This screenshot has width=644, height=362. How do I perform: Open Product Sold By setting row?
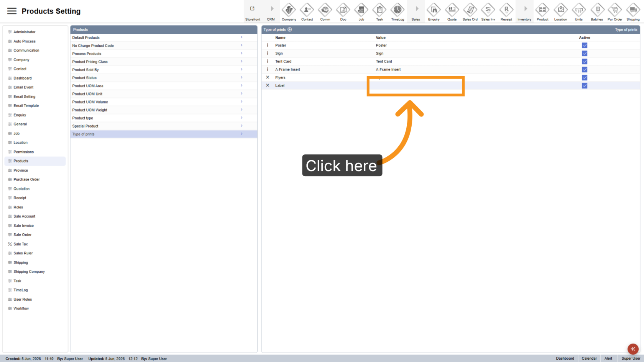164,70
